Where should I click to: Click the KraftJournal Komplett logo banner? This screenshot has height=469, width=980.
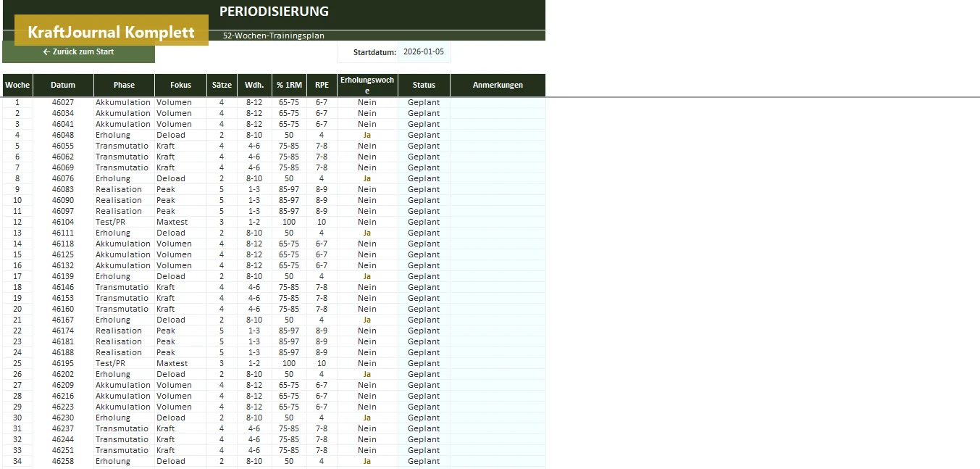point(112,32)
